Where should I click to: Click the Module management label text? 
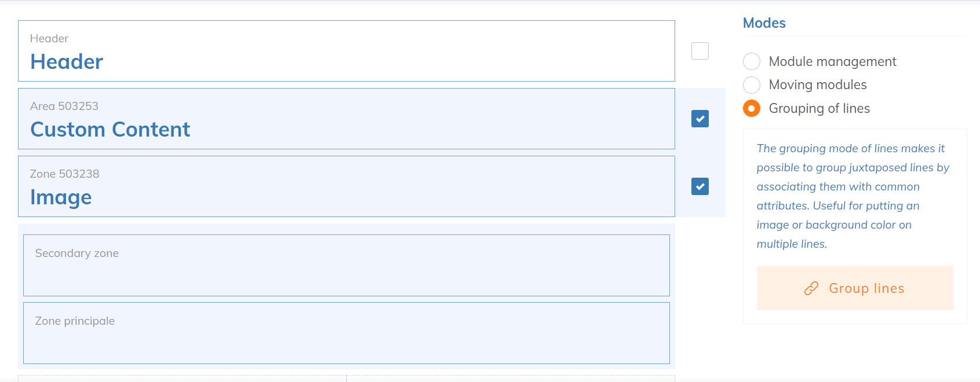tap(832, 61)
